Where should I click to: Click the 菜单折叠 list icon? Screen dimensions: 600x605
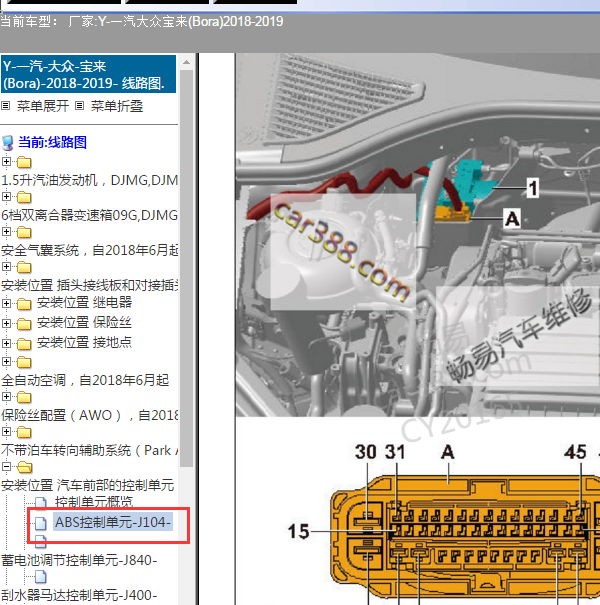pos(79,105)
